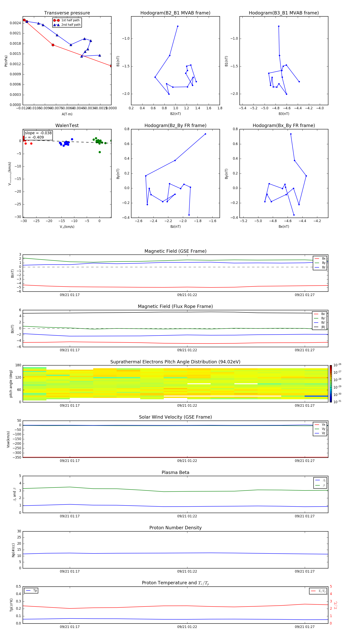Image resolution: width=351 pixels, height=644 pixels.
Task: Select the Bx legend entry in GSE magnetic field
Action: click(320, 259)
